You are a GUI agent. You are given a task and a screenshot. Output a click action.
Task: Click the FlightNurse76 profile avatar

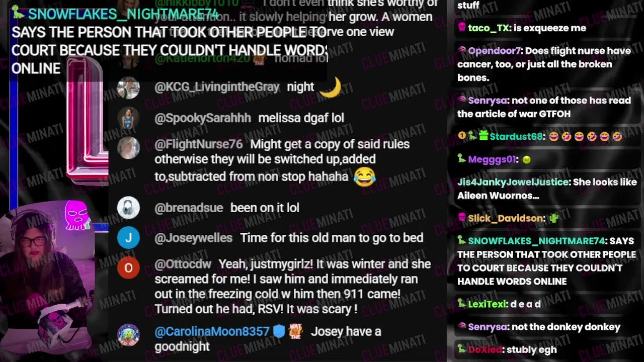point(128,148)
